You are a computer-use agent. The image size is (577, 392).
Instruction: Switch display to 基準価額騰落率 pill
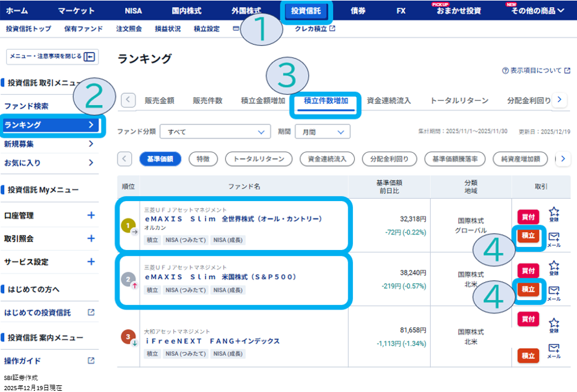click(455, 159)
